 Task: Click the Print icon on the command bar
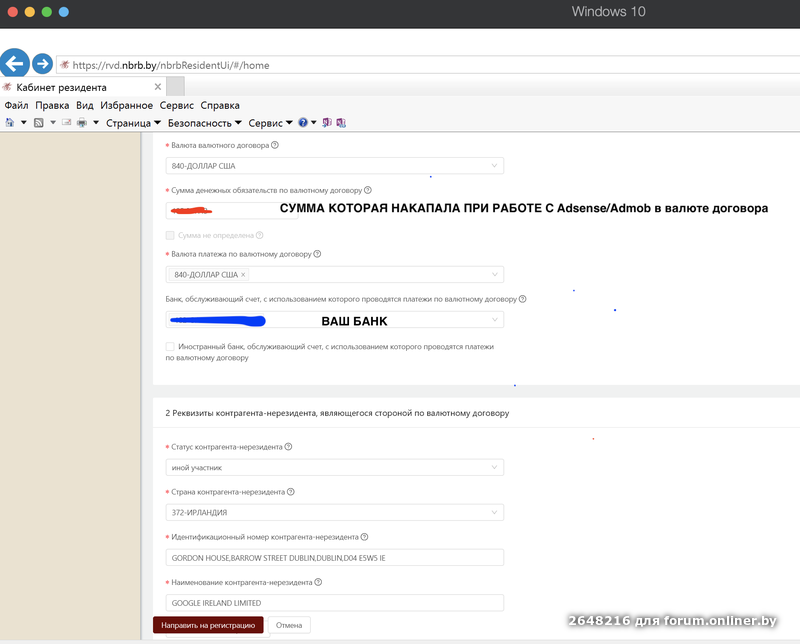click(x=84, y=121)
